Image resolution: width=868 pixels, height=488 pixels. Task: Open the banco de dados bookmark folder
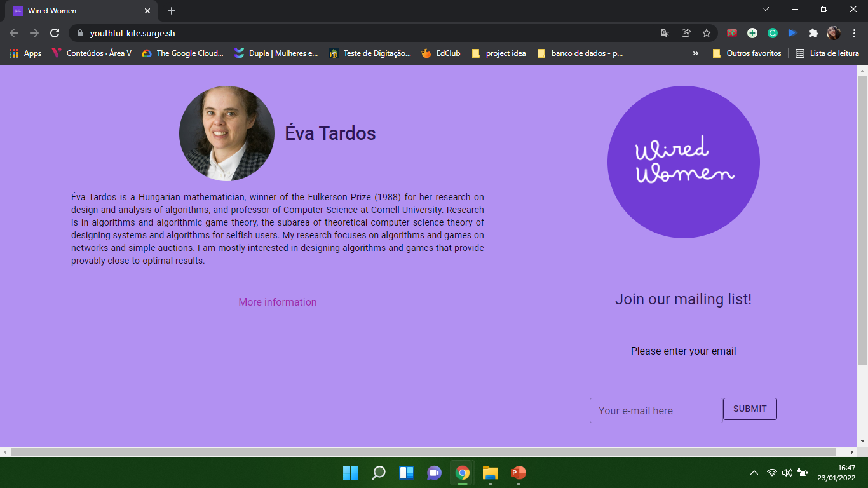(x=580, y=53)
